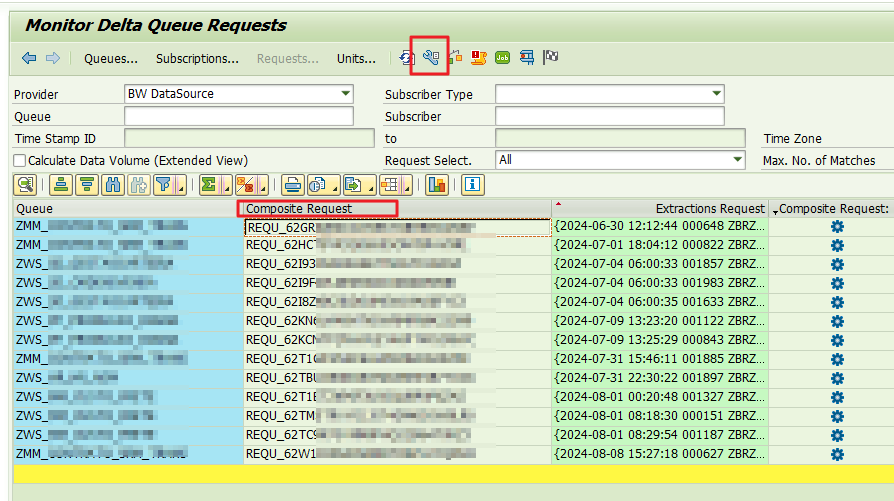Select extraction request 2024-08-01 08:18:30 000151
The height and width of the screenshot is (501, 894).
[x=660, y=416]
